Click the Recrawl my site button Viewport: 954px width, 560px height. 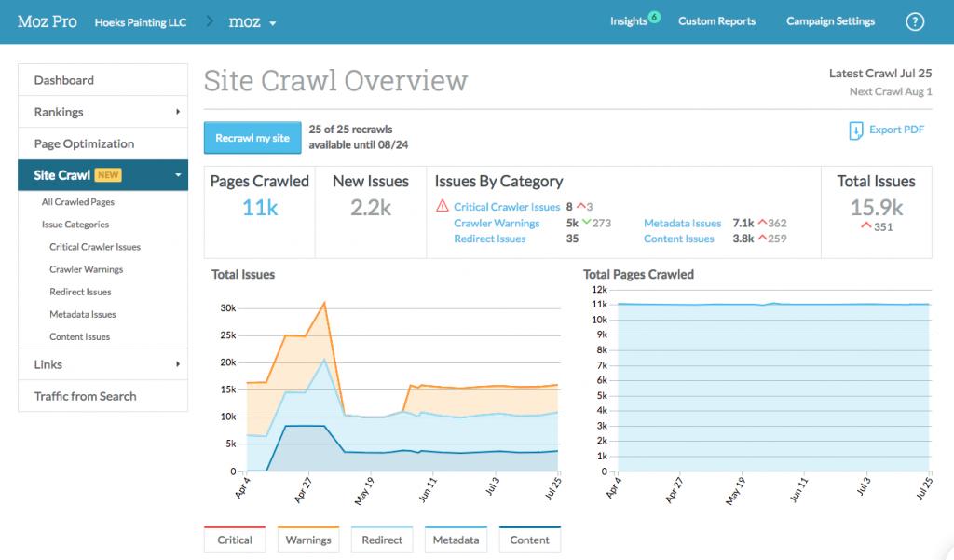pos(252,136)
